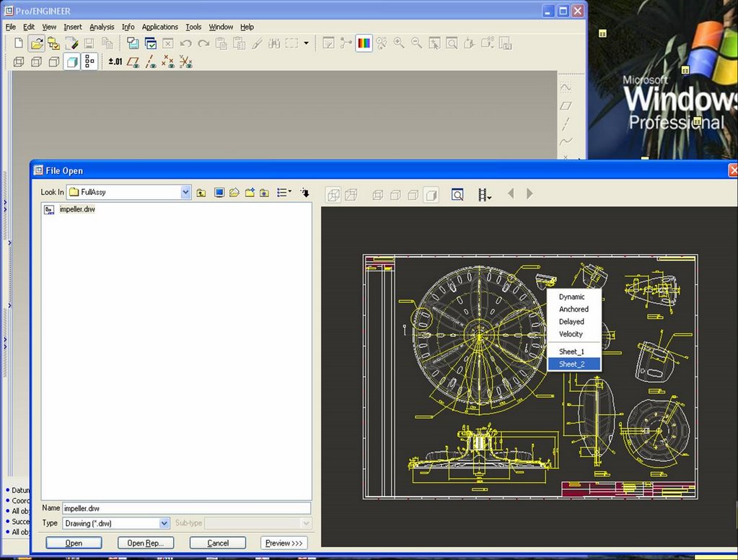Screen dimensions: 738x560
Task: Toggle Wireframe display mode in main toolbar
Action: click(19, 61)
